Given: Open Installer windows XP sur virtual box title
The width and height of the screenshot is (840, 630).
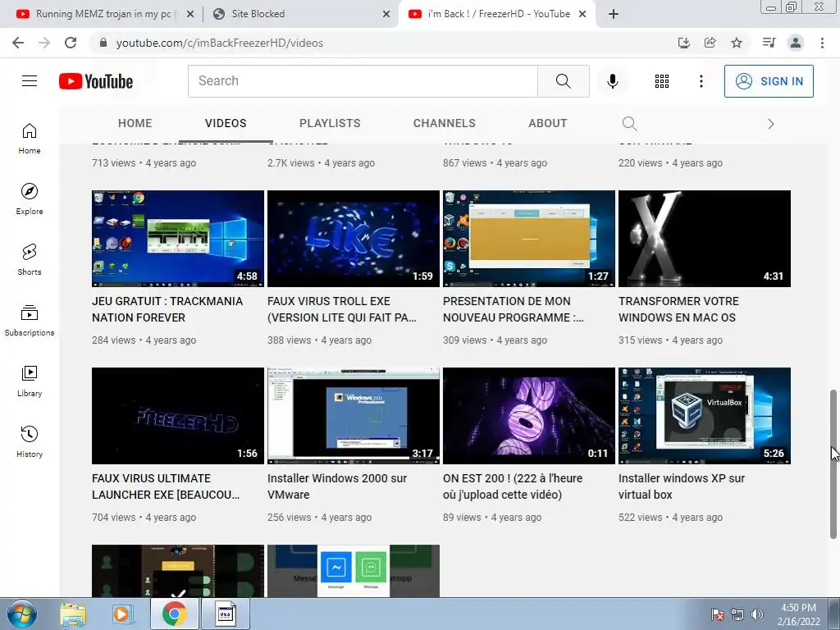Looking at the screenshot, I should coord(682,486).
